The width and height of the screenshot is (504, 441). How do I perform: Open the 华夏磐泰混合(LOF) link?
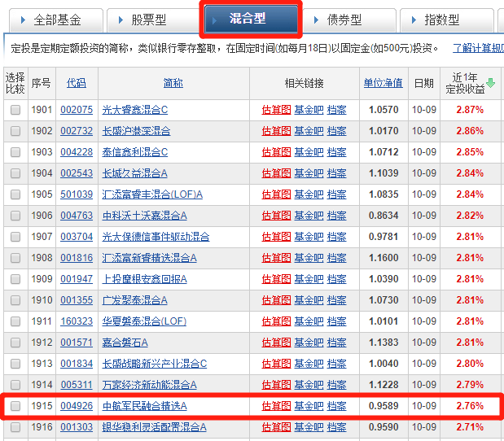tap(144, 321)
